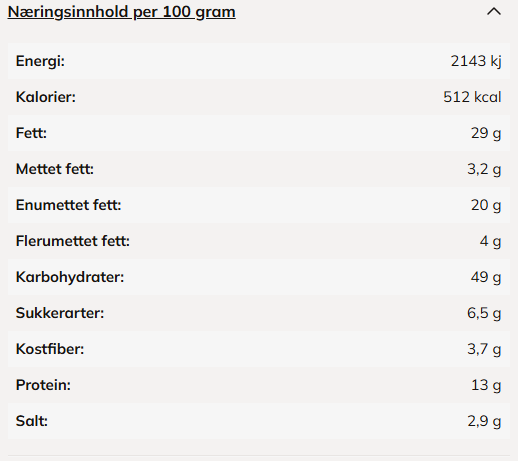The width and height of the screenshot is (518, 461).
Task: Select the Energi row label
Action: (40, 61)
